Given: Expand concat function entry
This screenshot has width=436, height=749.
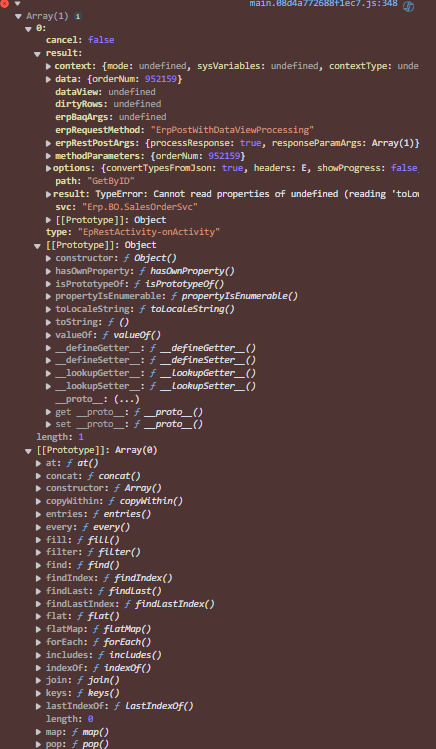Looking at the screenshot, I should [x=39, y=476].
